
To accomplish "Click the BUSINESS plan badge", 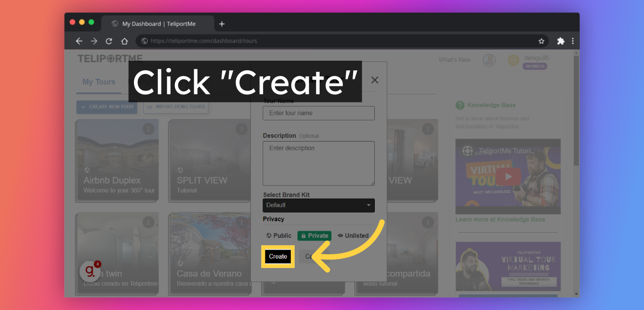I will [535, 67].
